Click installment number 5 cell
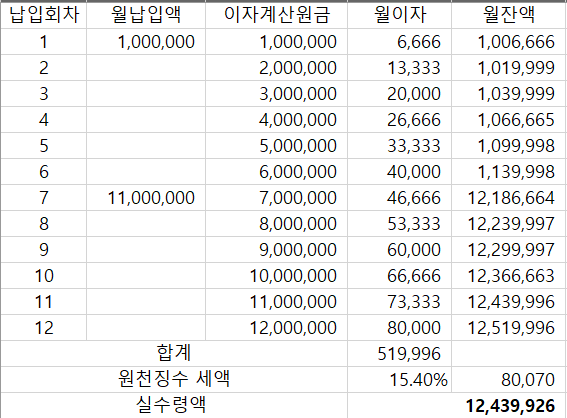 coord(44,146)
